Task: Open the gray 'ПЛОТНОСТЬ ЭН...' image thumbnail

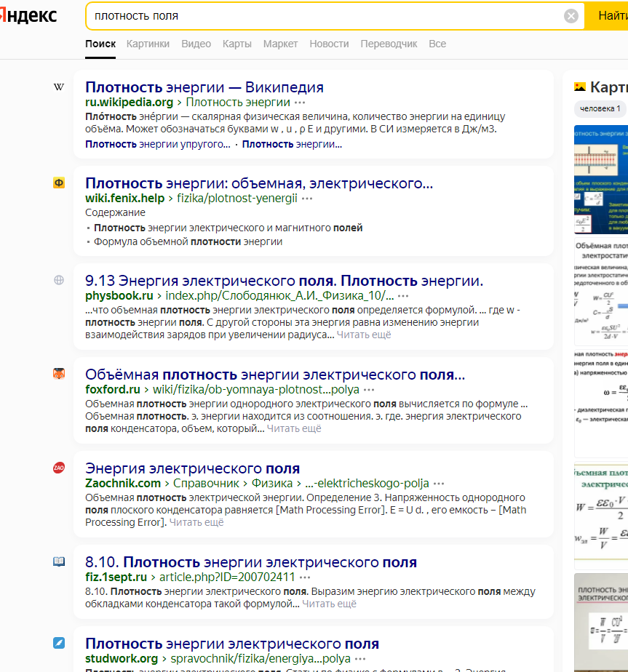Action: (x=601, y=623)
